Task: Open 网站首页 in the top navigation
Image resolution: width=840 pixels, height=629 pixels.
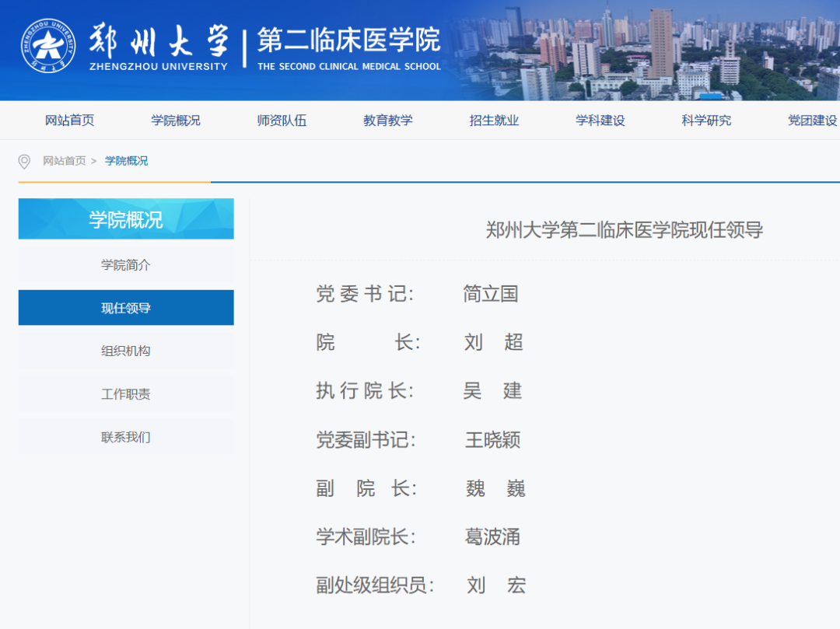Action: [70, 121]
